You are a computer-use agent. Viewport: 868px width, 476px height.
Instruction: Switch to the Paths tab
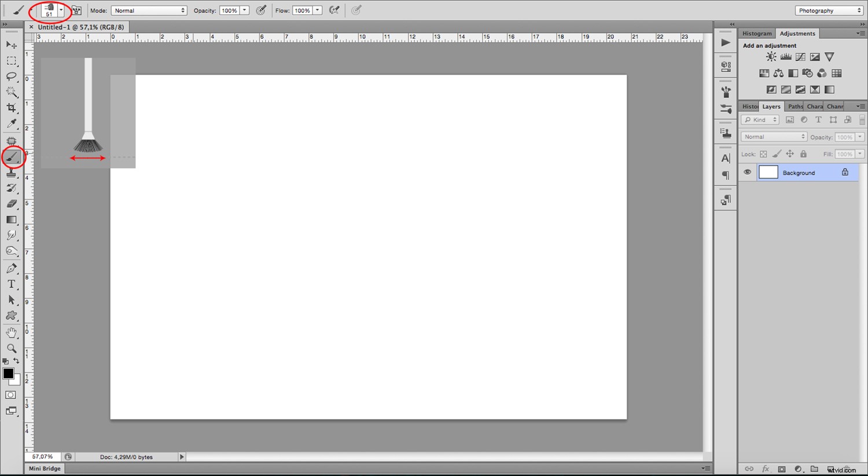point(795,107)
